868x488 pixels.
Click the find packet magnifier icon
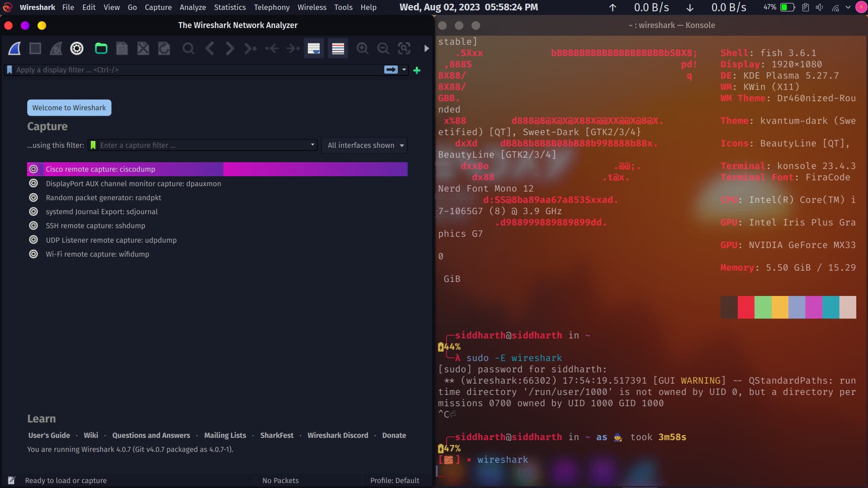coord(188,48)
